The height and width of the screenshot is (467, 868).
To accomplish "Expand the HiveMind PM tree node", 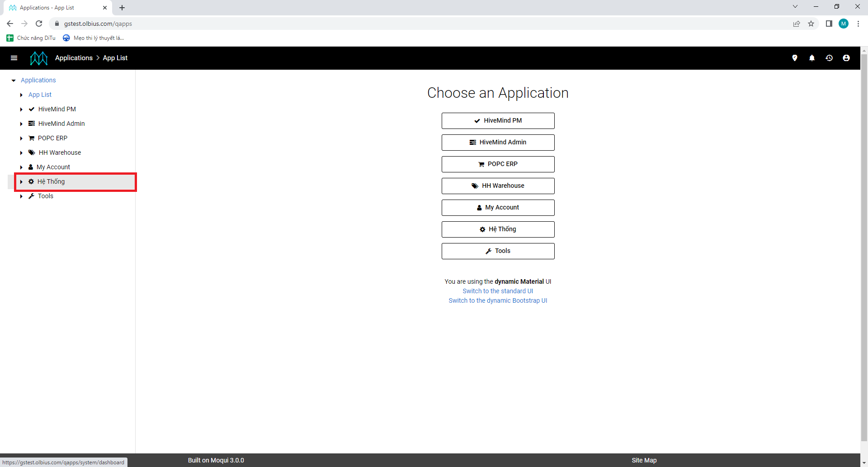I will click(21, 110).
